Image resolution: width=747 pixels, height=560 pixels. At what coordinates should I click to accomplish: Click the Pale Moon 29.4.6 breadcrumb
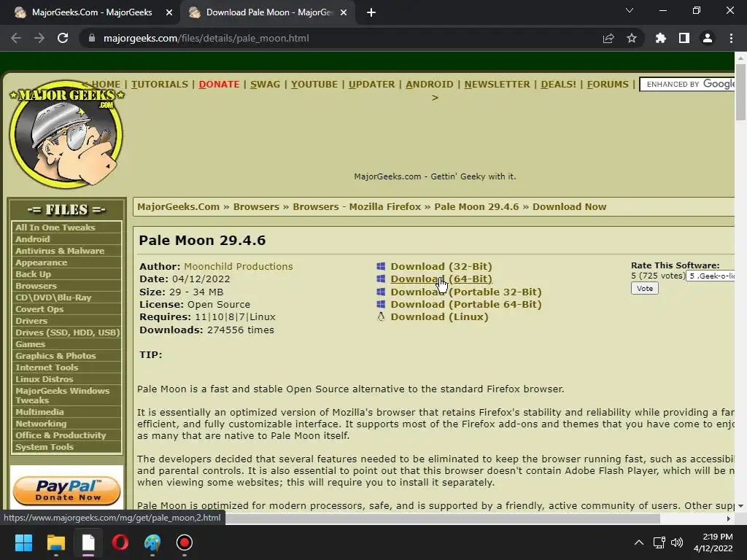click(476, 206)
